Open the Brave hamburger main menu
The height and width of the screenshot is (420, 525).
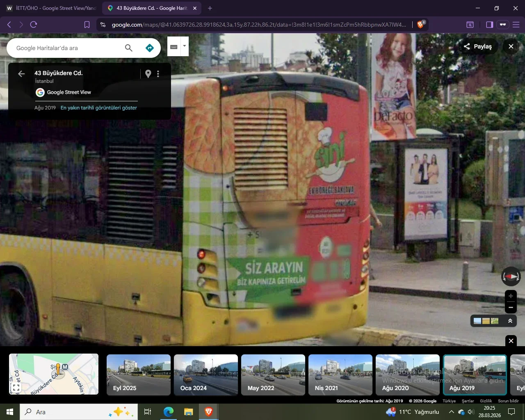tap(516, 25)
